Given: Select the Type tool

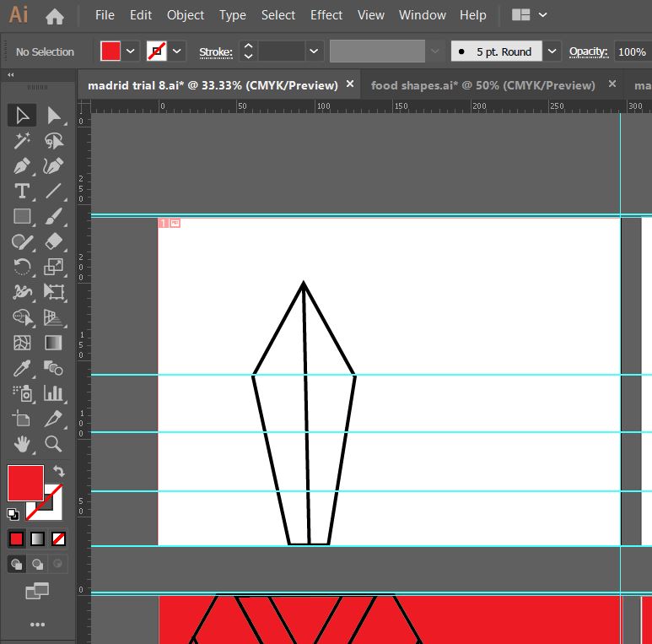Looking at the screenshot, I should click(22, 192).
